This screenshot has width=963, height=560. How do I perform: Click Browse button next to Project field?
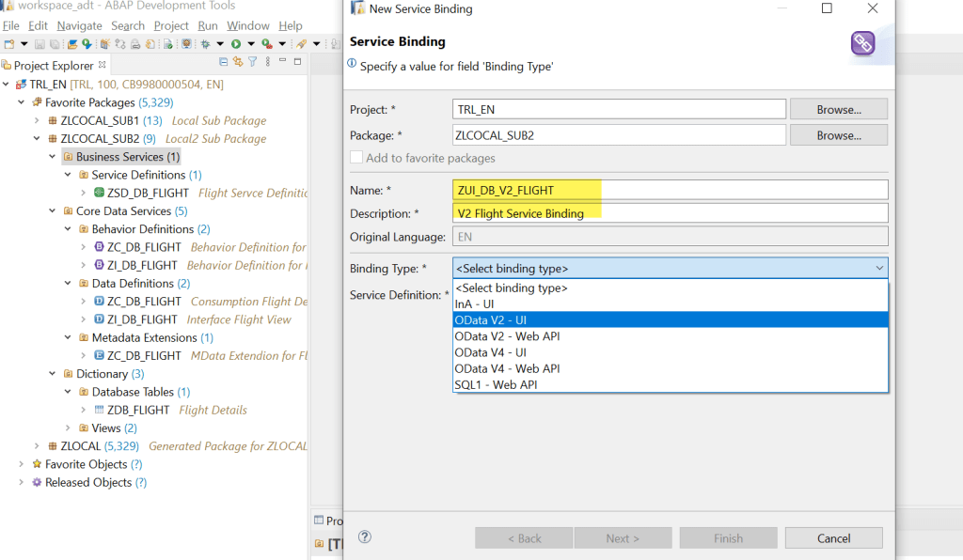click(838, 110)
